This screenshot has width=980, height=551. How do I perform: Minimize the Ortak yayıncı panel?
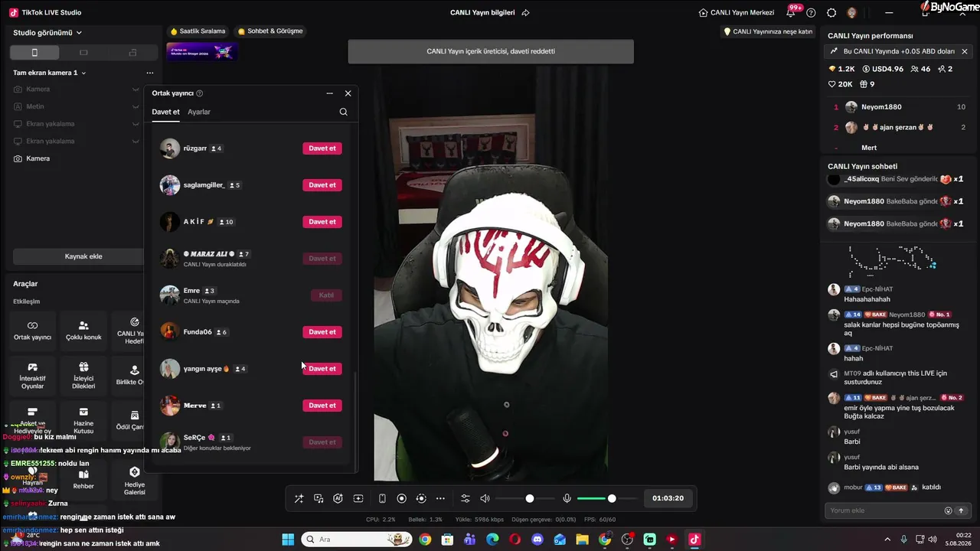329,93
